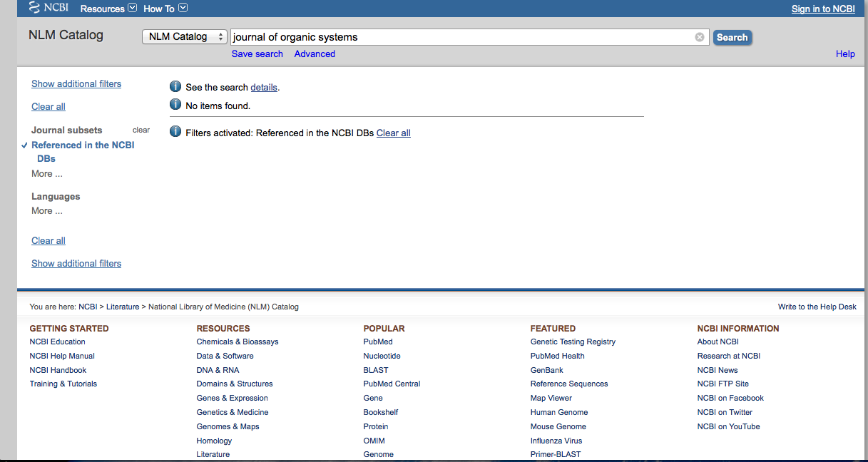The image size is (868, 462).
Task: Click into the search text field
Action: click(x=460, y=37)
